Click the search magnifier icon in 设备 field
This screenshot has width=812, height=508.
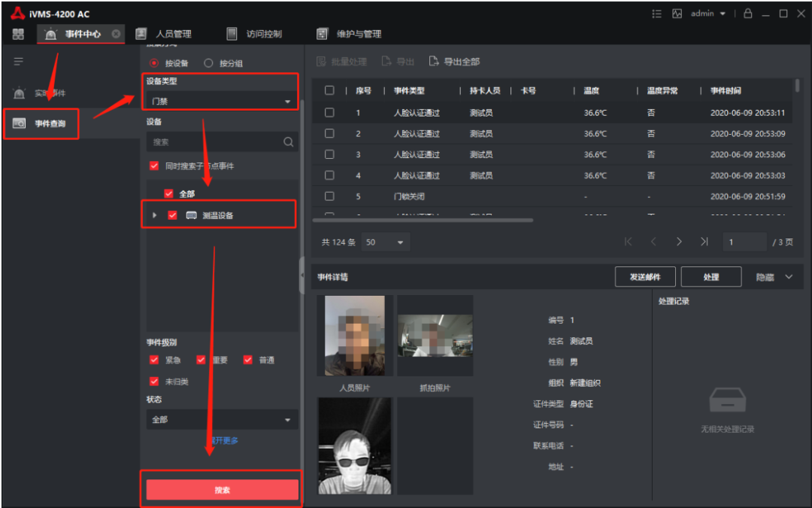tap(288, 141)
